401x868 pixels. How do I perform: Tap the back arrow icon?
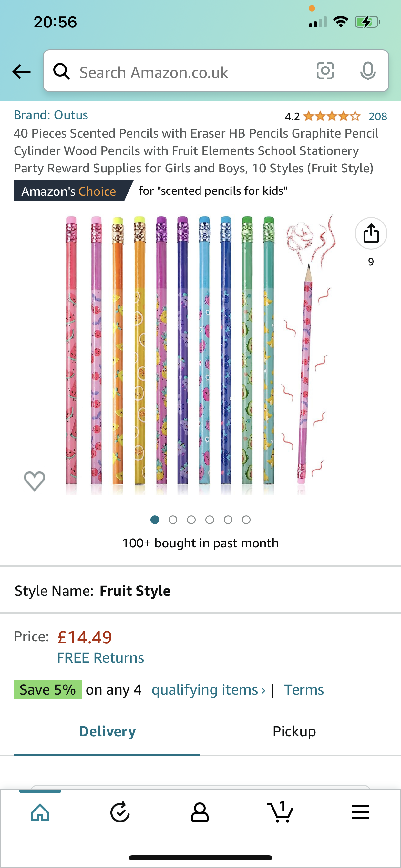point(21,71)
